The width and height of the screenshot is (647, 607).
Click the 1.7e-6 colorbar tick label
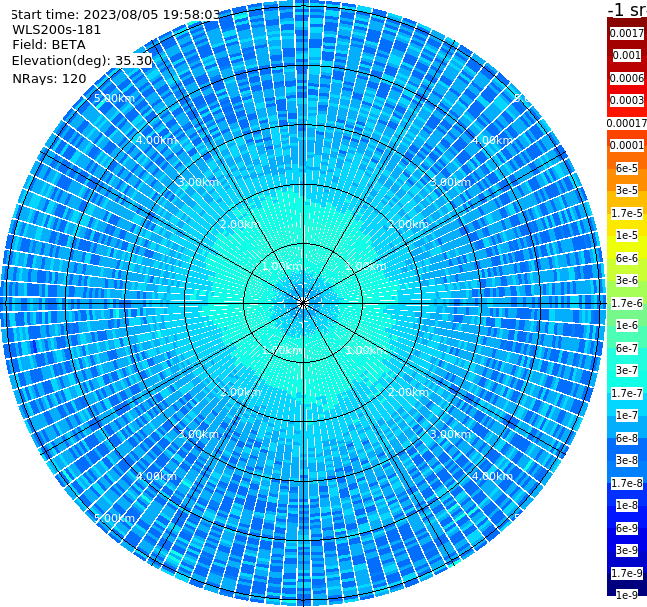[x=627, y=303]
